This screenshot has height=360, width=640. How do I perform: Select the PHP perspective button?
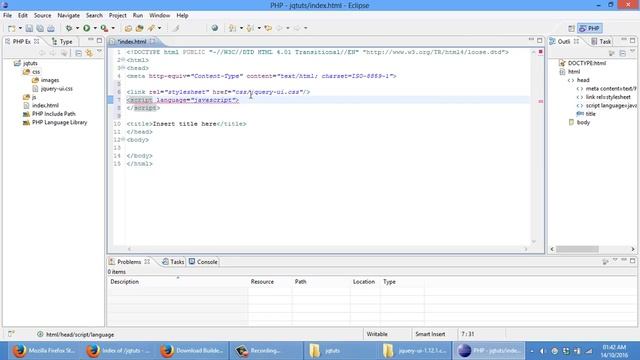pyautogui.click(x=589, y=28)
